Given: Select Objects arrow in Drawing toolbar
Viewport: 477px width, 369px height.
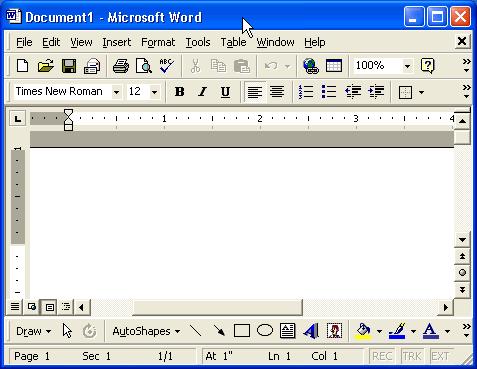Looking at the screenshot, I should pos(67,331).
